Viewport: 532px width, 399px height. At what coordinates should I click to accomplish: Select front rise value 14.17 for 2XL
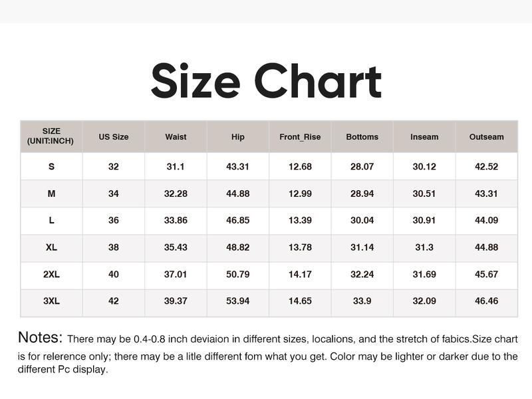click(x=300, y=275)
